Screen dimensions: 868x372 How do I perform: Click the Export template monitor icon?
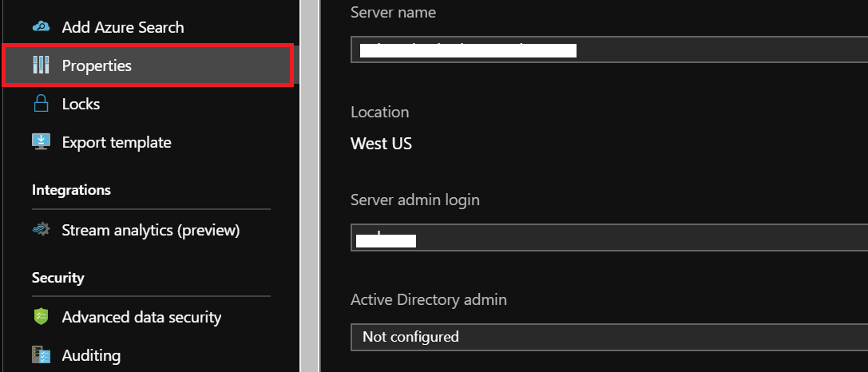pos(41,142)
